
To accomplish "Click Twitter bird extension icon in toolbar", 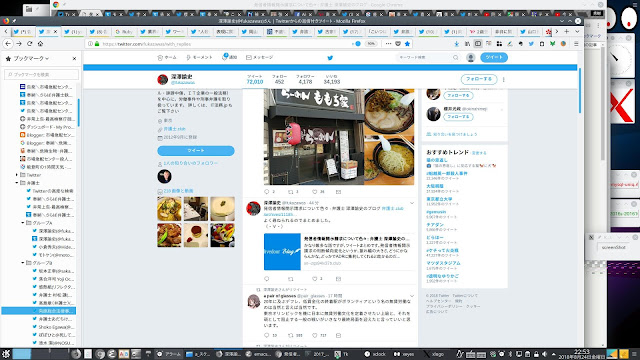I will tap(531, 44).
